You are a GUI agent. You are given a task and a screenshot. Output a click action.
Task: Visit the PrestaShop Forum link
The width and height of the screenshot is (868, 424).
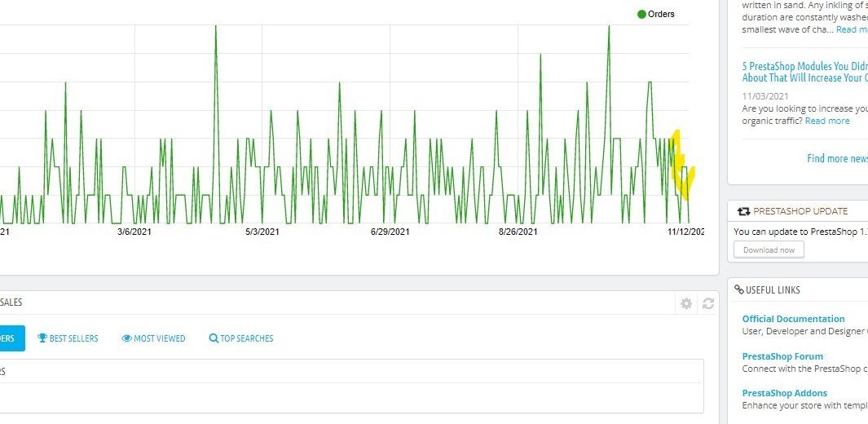pos(782,356)
